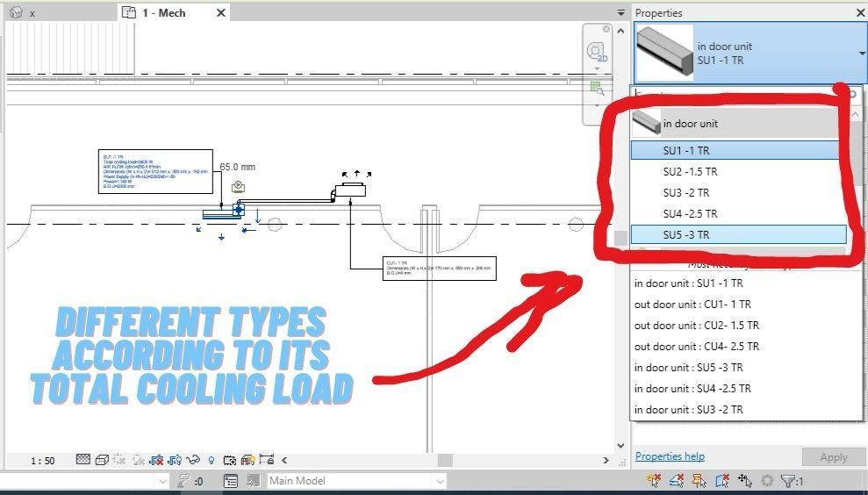This screenshot has height=495, width=868.
Task: Click the Sun Path off icon
Action: tap(119, 460)
